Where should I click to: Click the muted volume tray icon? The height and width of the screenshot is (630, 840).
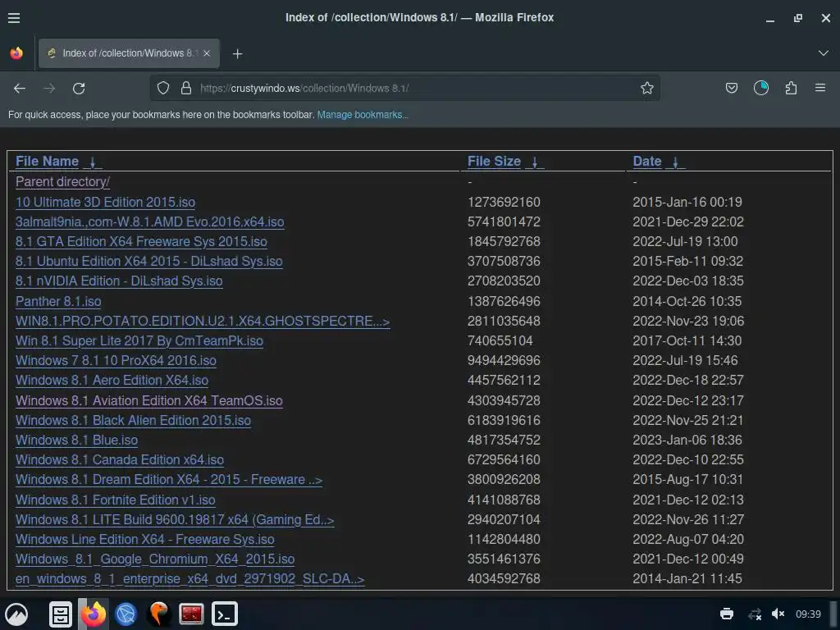[778, 614]
